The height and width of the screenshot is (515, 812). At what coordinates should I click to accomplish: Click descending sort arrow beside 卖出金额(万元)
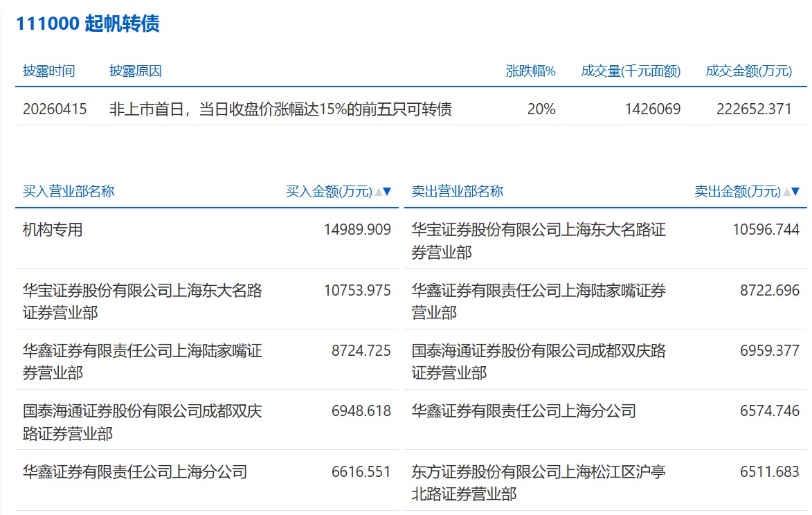click(796, 192)
